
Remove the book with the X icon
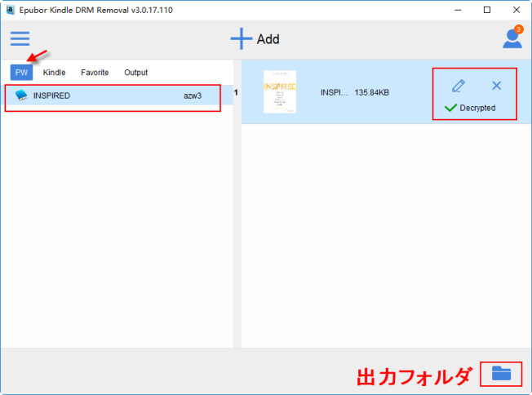[495, 86]
